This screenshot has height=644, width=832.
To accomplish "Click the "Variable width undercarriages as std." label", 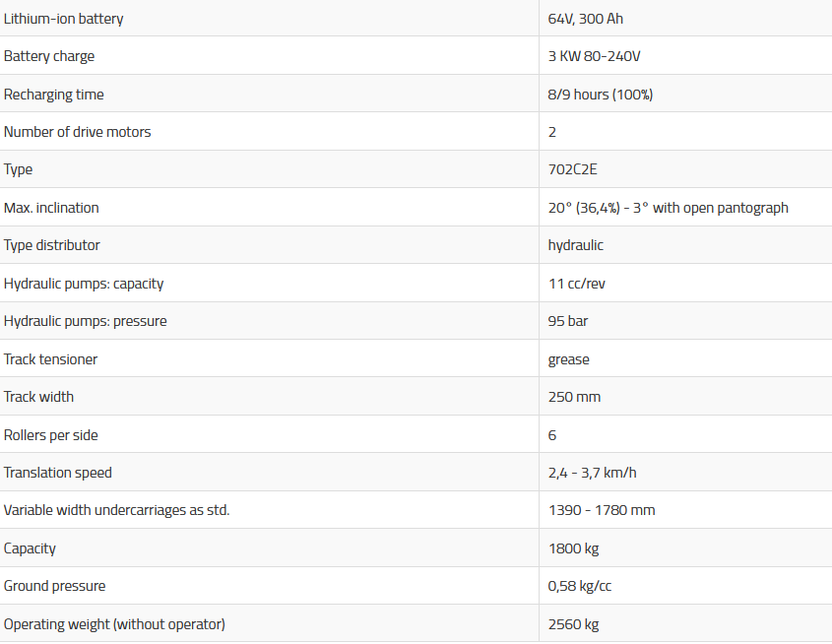I will click(x=116, y=510).
